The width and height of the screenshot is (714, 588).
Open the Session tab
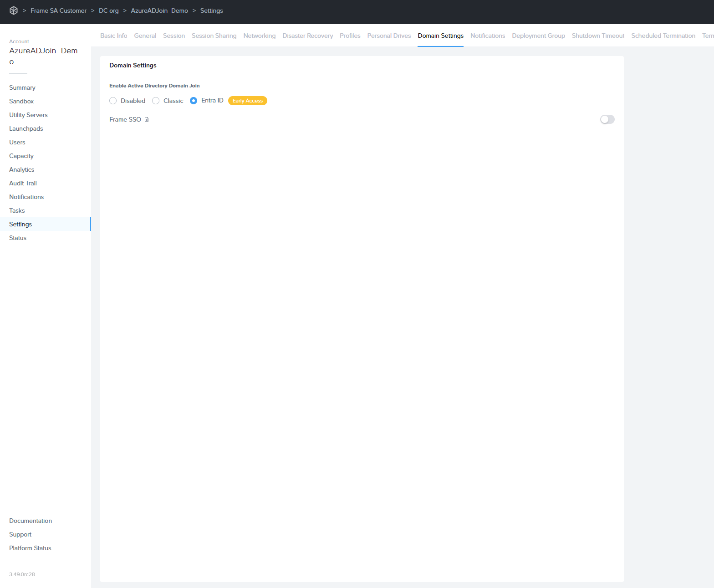(x=174, y=36)
